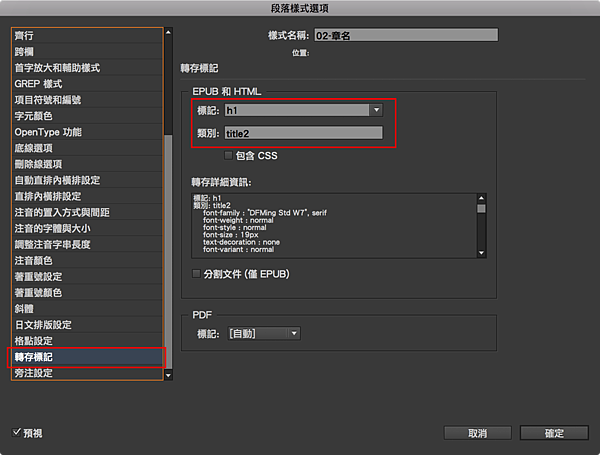Enable the 包含 CSS checkbox

[x=228, y=155]
